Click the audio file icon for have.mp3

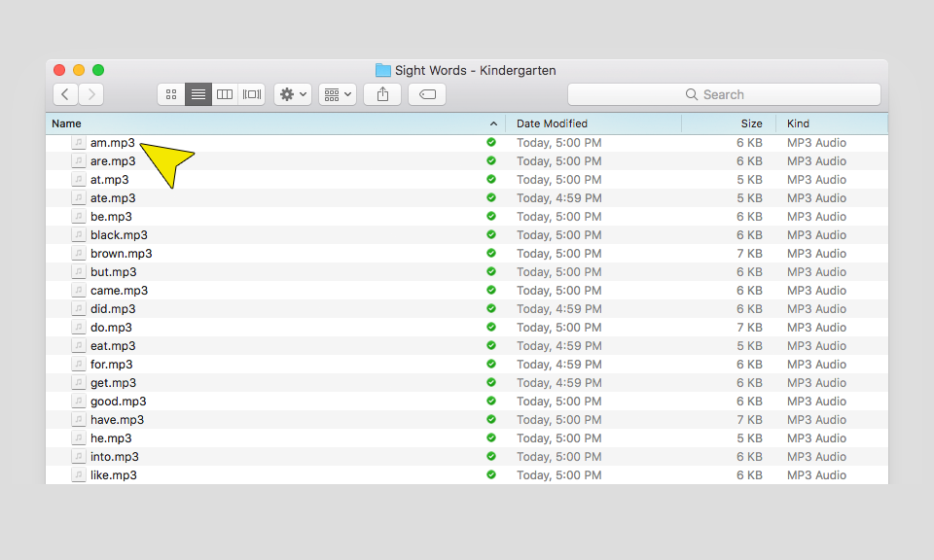(78, 419)
